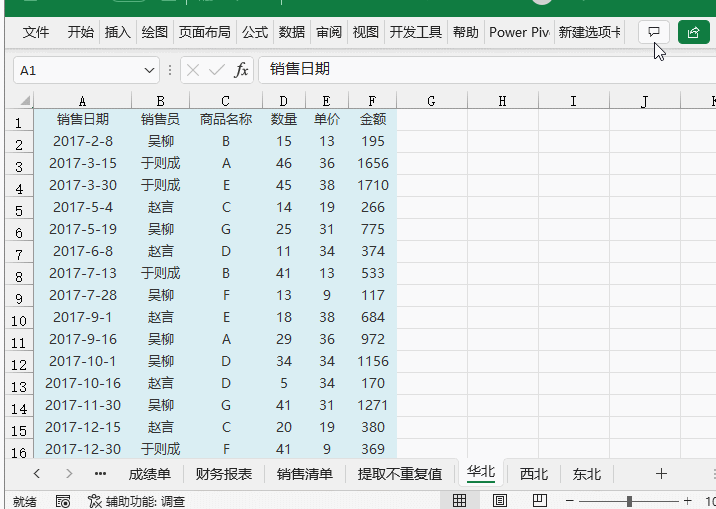Switch to Normal view icon

(x=459, y=501)
